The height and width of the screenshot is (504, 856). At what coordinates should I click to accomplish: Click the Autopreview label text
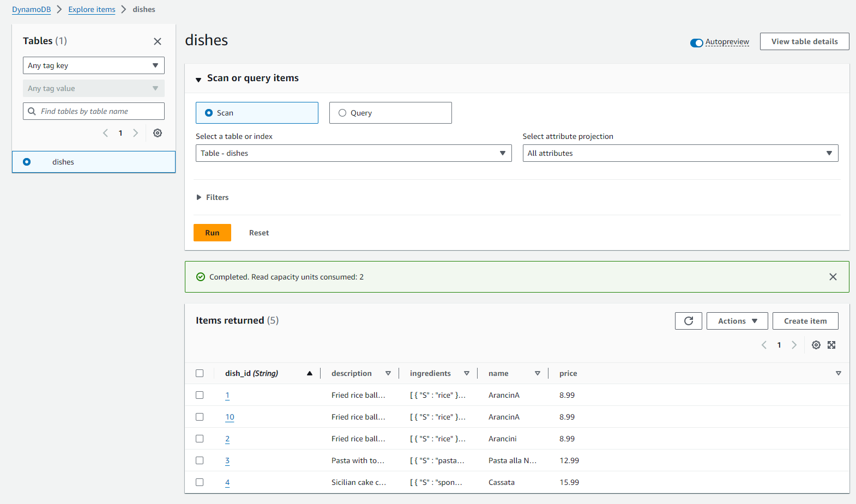point(727,42)
